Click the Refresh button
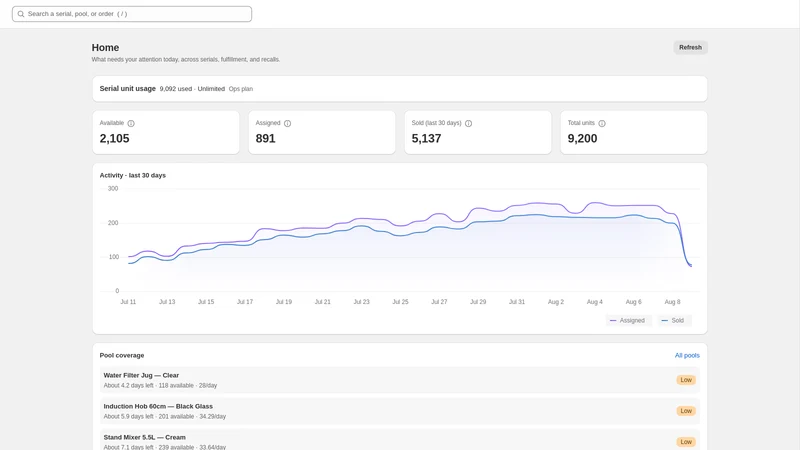800x450 pixels. [690, 47]
